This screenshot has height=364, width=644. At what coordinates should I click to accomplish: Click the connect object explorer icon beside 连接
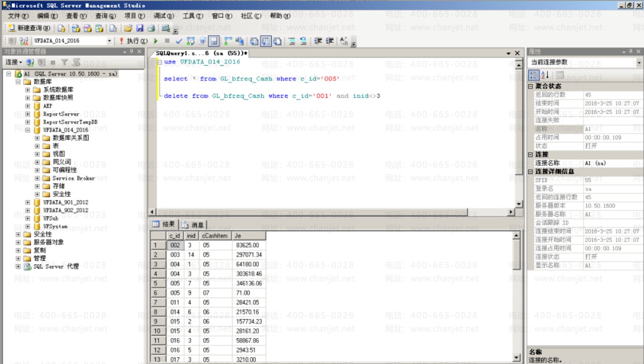point(30,62)
